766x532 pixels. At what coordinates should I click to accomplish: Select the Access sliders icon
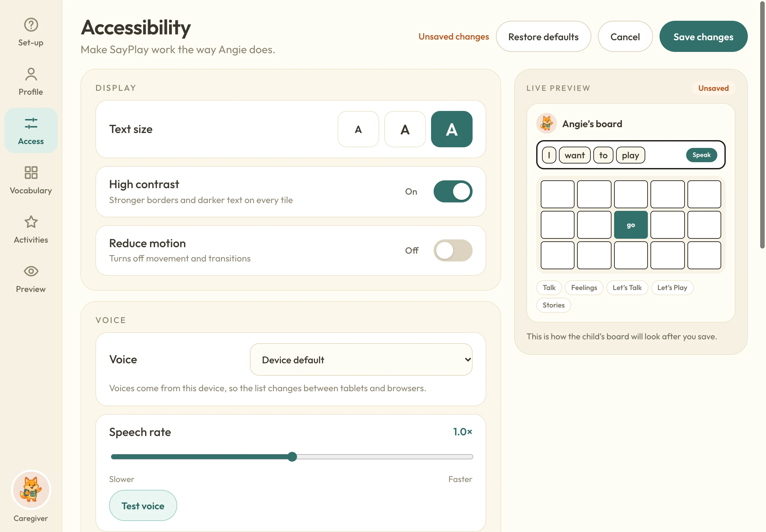31,123
